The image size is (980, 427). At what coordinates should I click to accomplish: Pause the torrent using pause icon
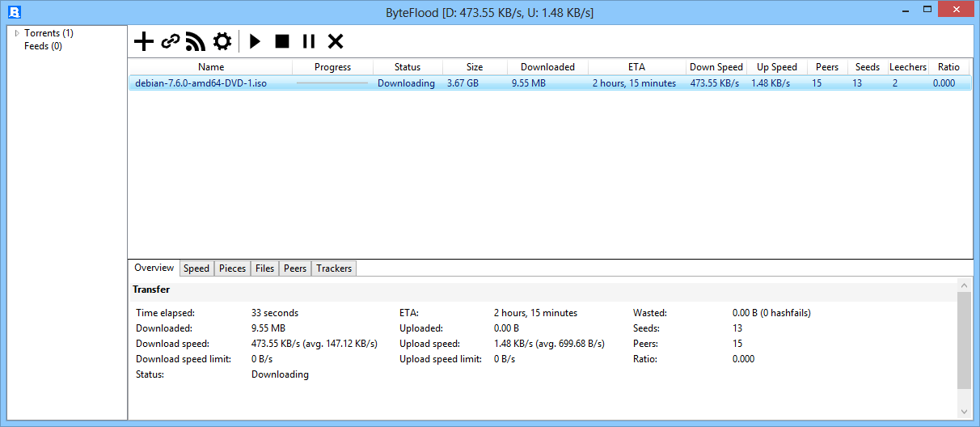point(309,41)
